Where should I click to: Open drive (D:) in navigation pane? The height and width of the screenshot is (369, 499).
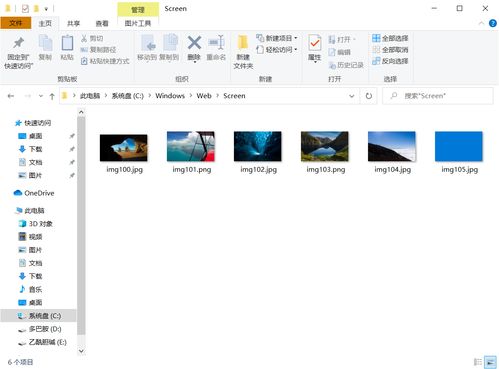[x=40, y=329]
